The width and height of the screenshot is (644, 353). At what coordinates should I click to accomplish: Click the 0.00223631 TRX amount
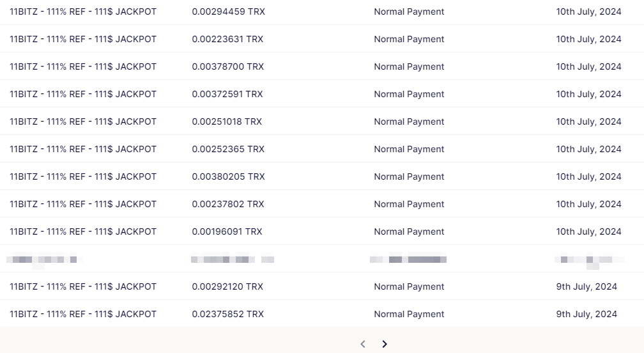click(227, 39)
